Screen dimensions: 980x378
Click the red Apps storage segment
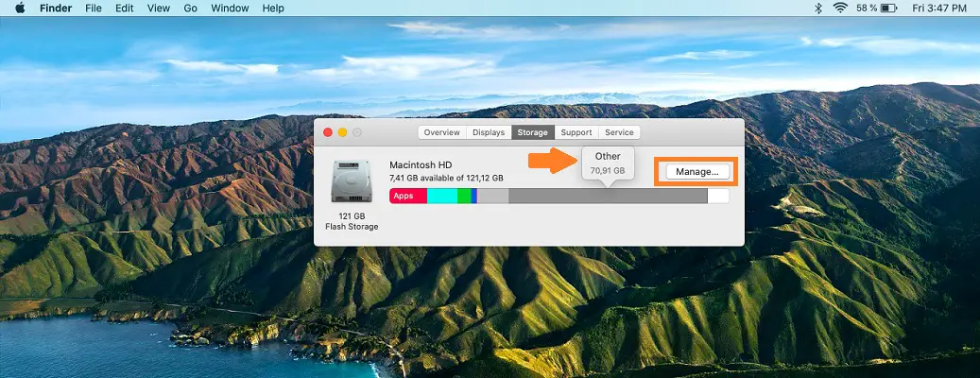407,196
